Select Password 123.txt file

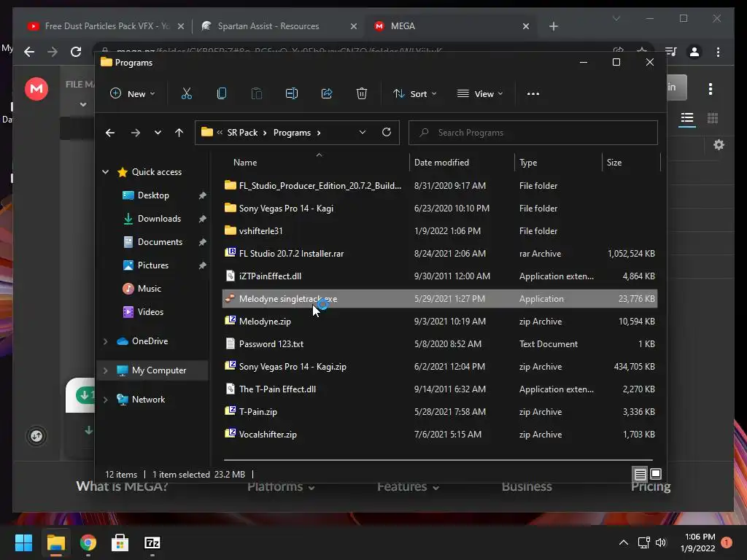click(x=439, y=344)
